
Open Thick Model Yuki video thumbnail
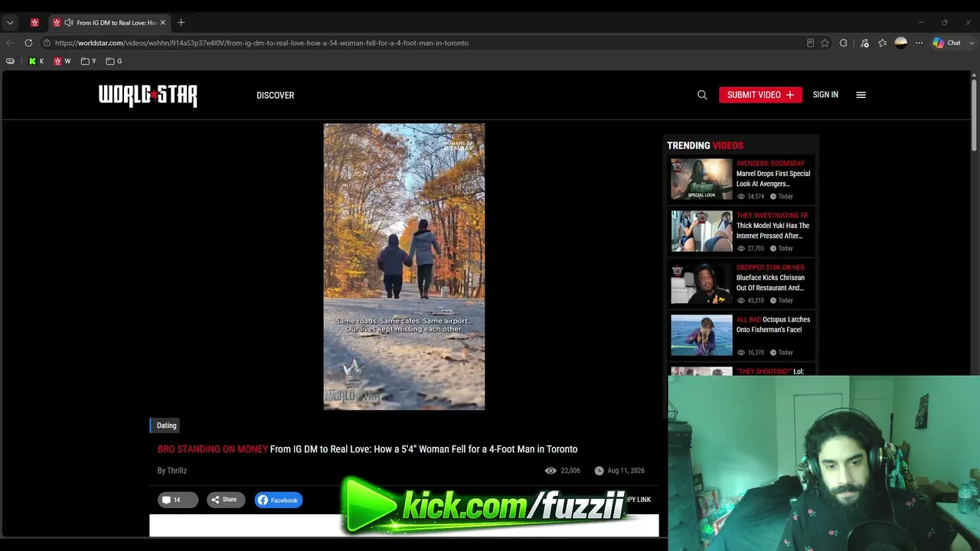(x=701, y=231)
